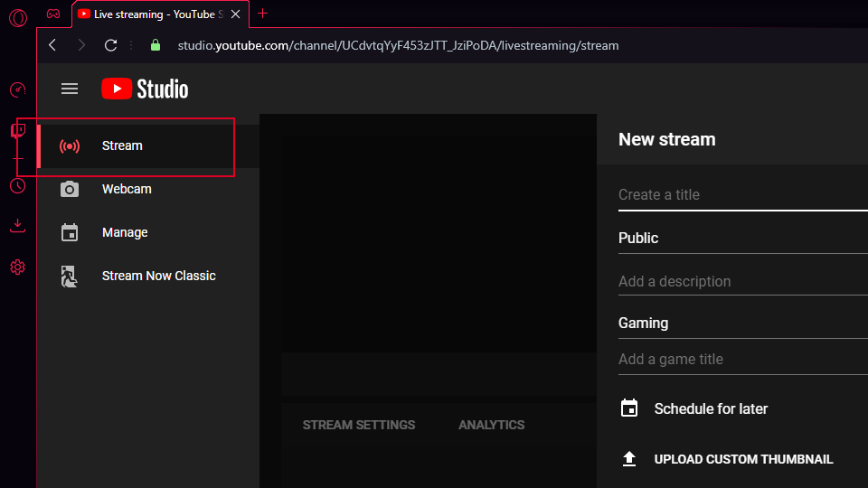
Task: Open Stream Now Classic menu item
Action: (x=148, y=276)
